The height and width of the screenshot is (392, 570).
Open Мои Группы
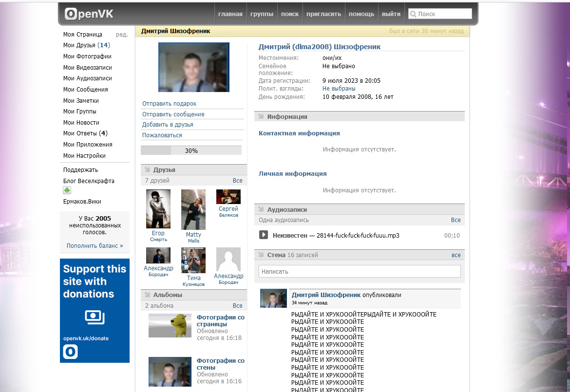coord(79,111)
